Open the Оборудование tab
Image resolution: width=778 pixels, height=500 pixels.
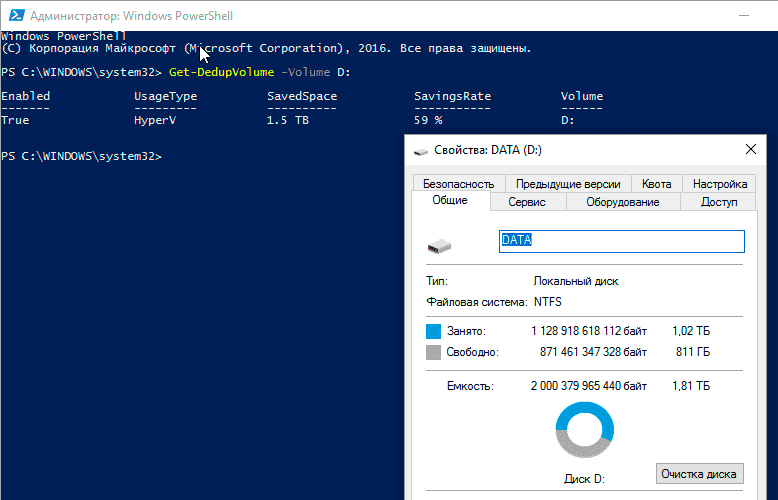tap(622, 202)
